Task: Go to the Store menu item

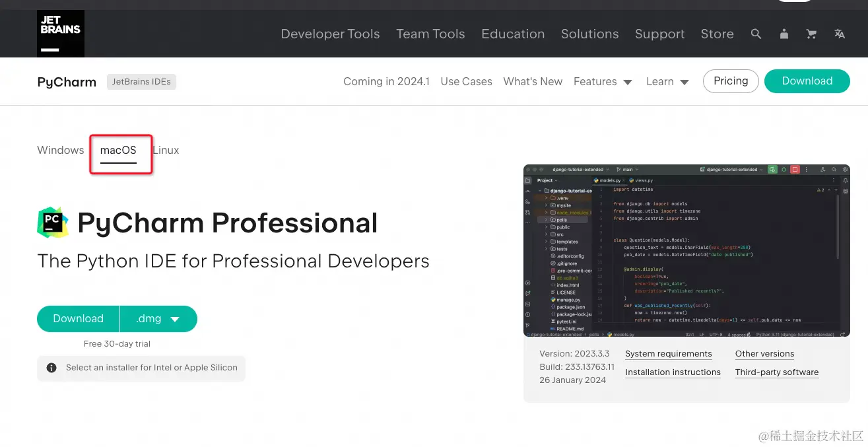Action: pos(717,34)
